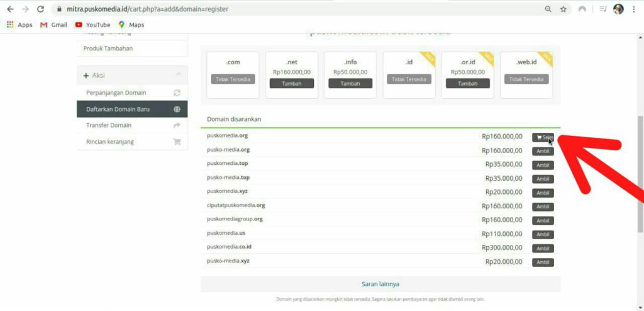Click Ambil for puskomedia.xyz
Viewport: 644px width, 311px height.
click(543, 193)
